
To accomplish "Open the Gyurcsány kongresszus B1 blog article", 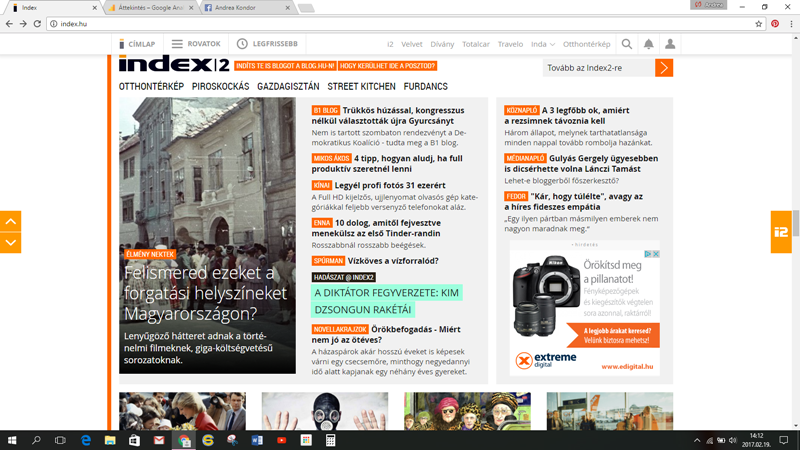I will [x=389, y=116].
